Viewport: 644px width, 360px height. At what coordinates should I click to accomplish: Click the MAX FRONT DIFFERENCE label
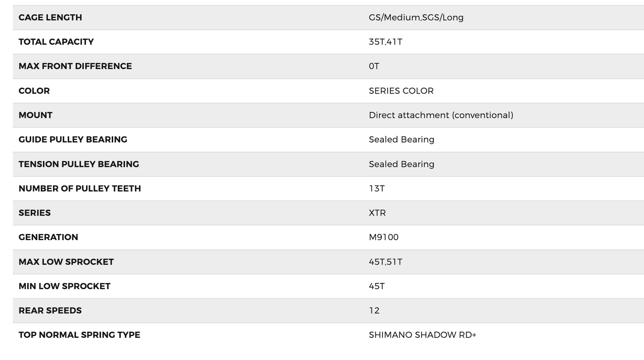[x=75, y=66]
